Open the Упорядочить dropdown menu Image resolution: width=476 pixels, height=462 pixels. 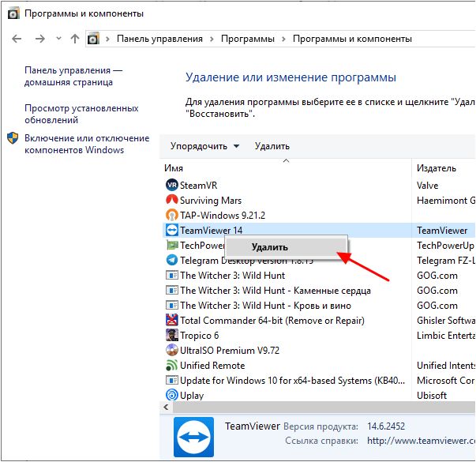click(x=204, y=146)
